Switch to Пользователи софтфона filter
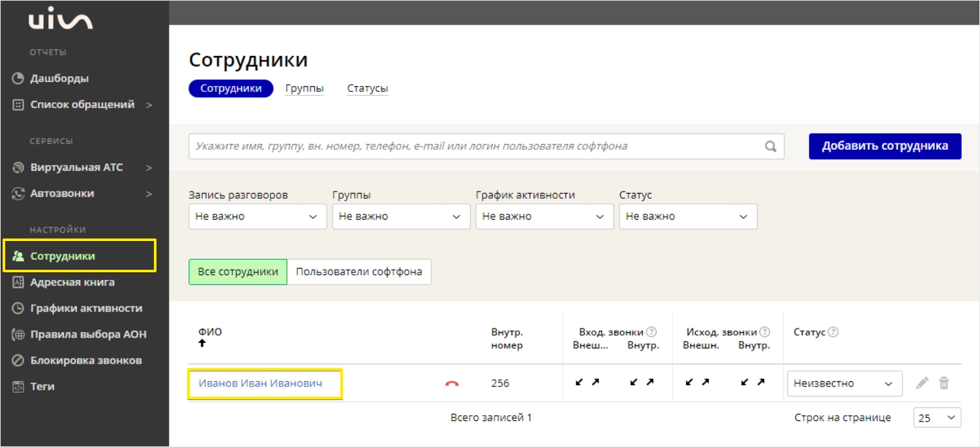Image resolution: width=980 pixels, height=447 pixels. click(359, 272)
